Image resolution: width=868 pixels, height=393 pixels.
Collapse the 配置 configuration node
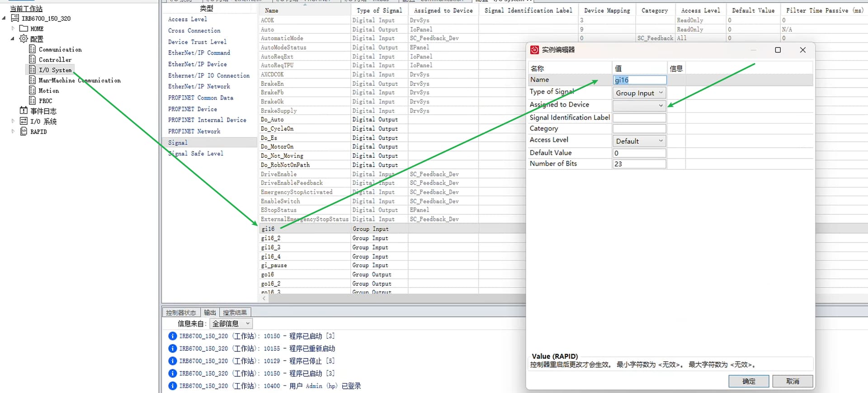[x=13, y=39]
